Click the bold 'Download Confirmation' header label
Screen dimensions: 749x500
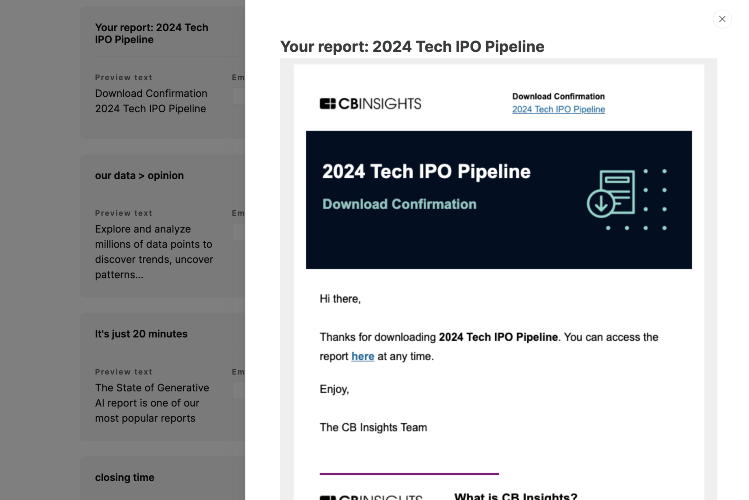558,96
